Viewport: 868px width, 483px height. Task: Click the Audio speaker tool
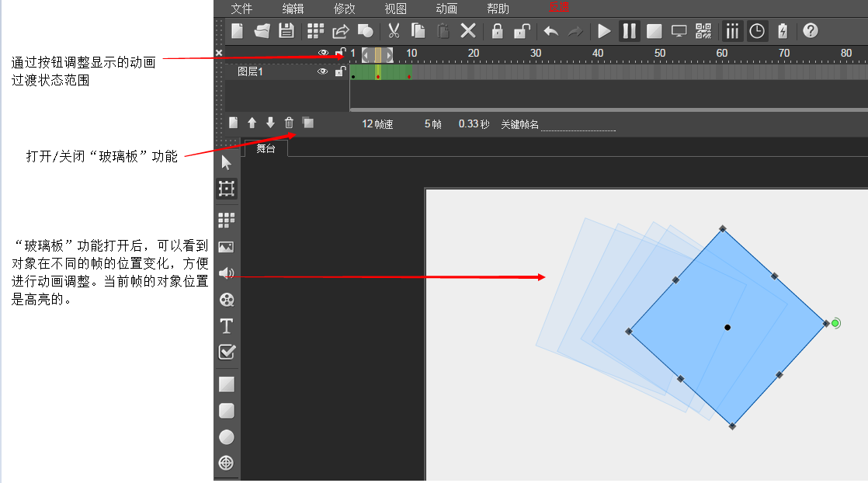coord(226,273)
